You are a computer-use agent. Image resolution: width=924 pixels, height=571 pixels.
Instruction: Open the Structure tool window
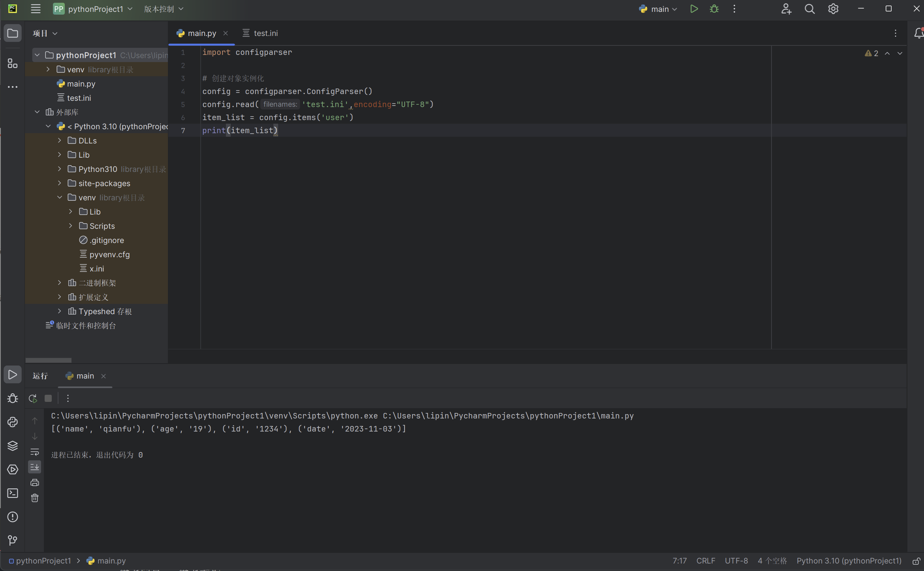(x=13, y=63)
